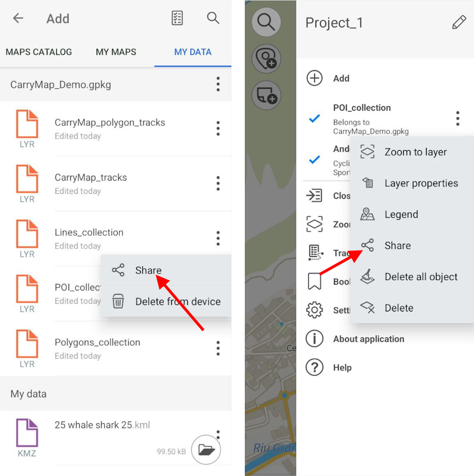Switch to the MAPS CATALOG tab

(38, 52)
